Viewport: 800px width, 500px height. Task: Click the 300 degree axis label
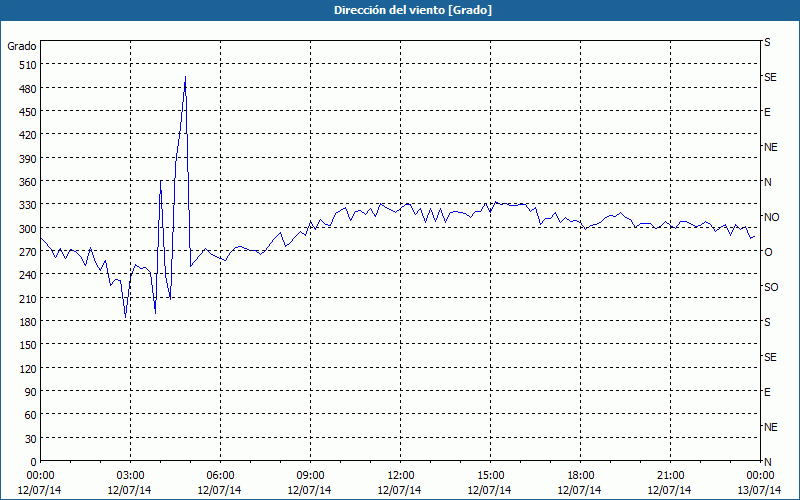click(x=28, y=229)
